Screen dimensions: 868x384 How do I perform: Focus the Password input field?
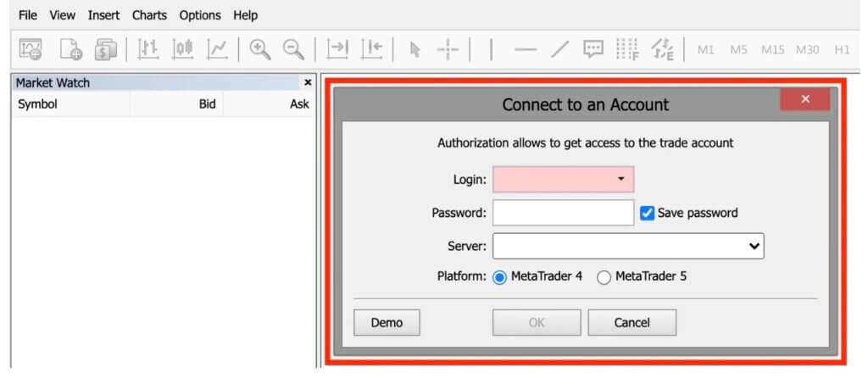point(563,213)
